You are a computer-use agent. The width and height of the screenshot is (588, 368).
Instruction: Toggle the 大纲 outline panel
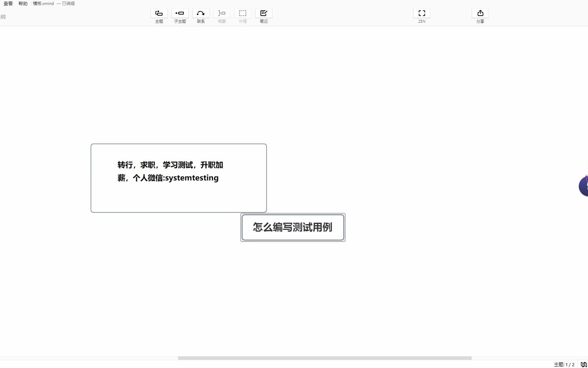coord(3,16)
